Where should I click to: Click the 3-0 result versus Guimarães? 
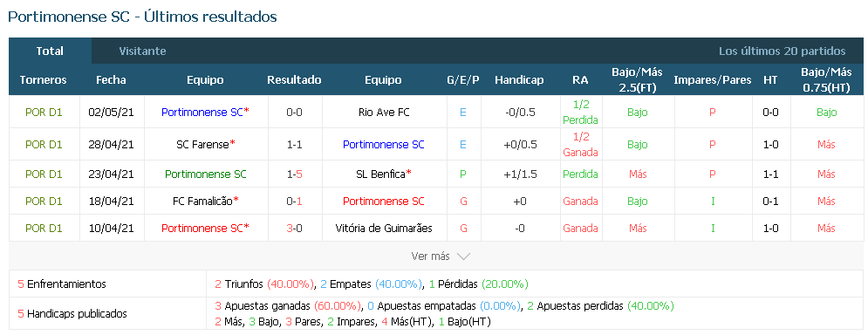coord(295,229)
